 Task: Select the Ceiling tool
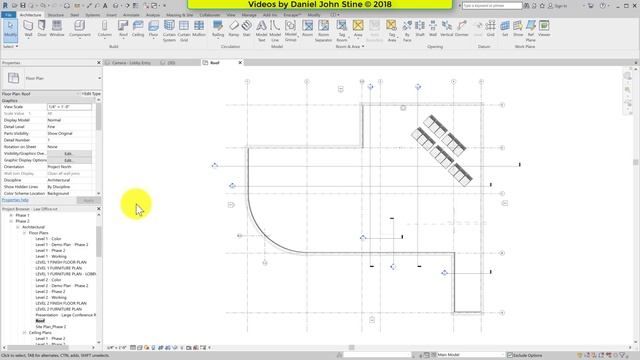click(x=138, y=29)
